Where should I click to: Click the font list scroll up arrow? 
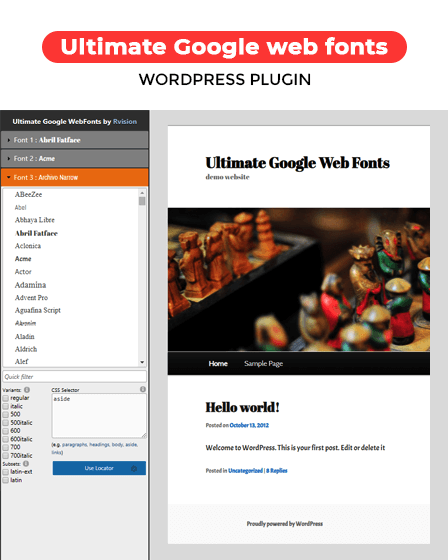[142, 192]
